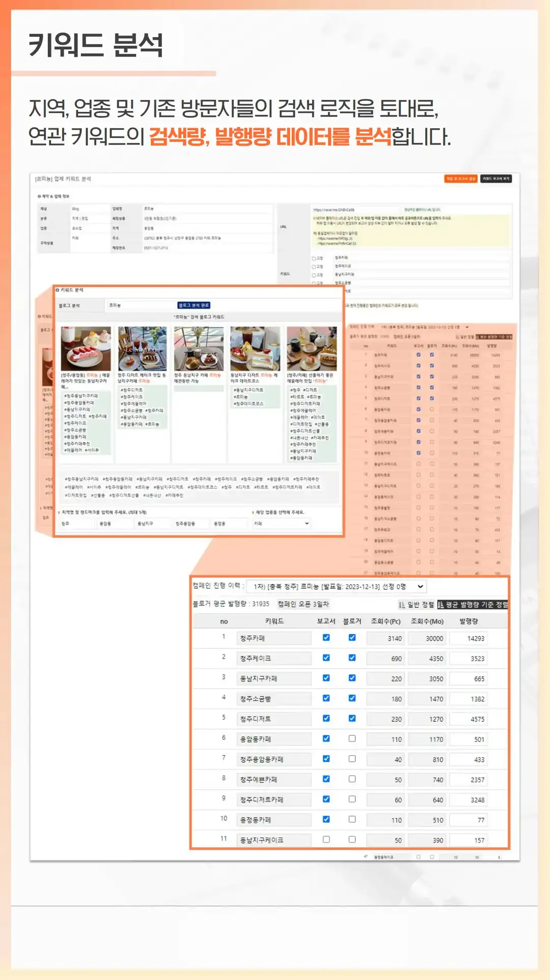Viewport: 550px width, 980px height.
Task: Click the 용암동 region input field
Action: click(116, 523)
